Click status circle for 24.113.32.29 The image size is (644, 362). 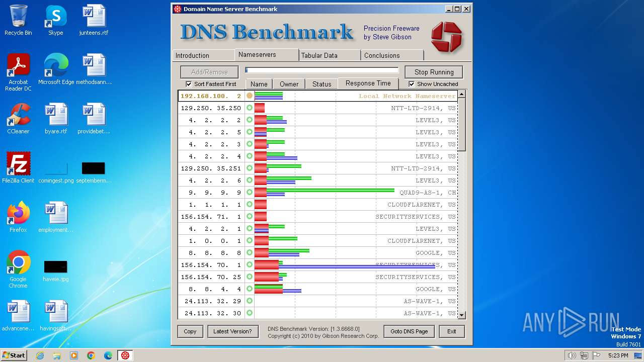pos(250,301)
